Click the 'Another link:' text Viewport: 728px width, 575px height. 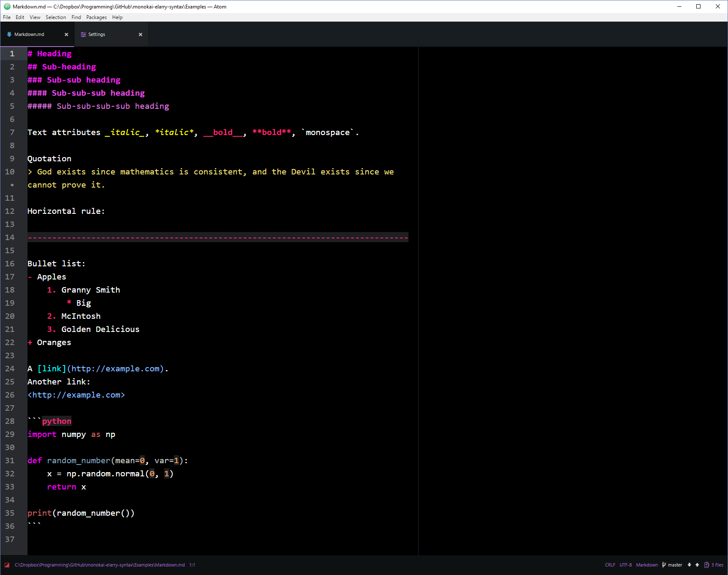[x=59, y=382]
